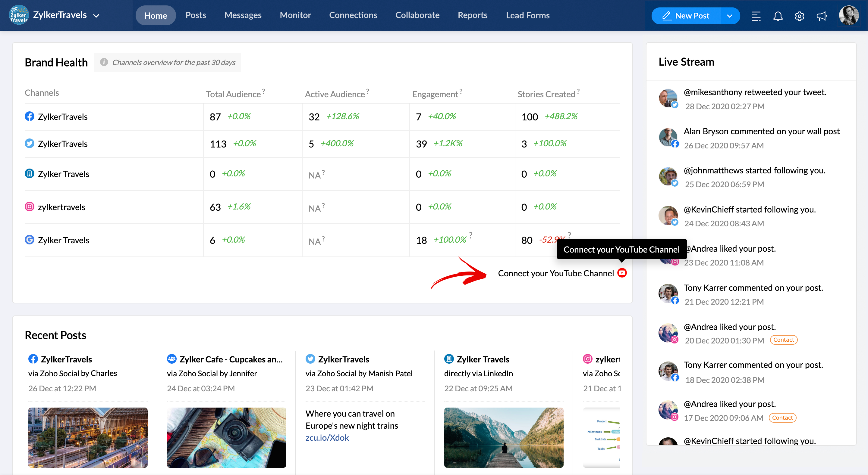Click the Connect your YouTube Channel link
Viewport: 868px width, 475px height.
(x=556, y=273)
